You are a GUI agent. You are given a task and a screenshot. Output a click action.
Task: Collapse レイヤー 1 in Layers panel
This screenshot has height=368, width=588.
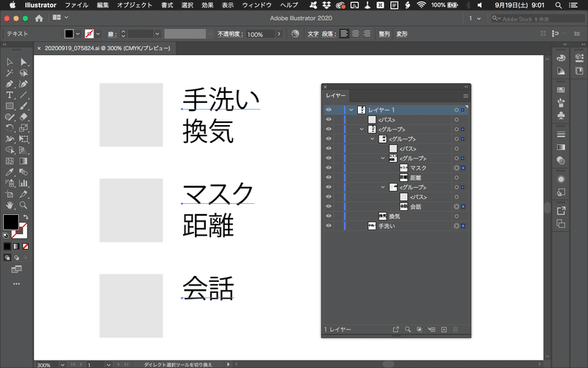[351, 110]
